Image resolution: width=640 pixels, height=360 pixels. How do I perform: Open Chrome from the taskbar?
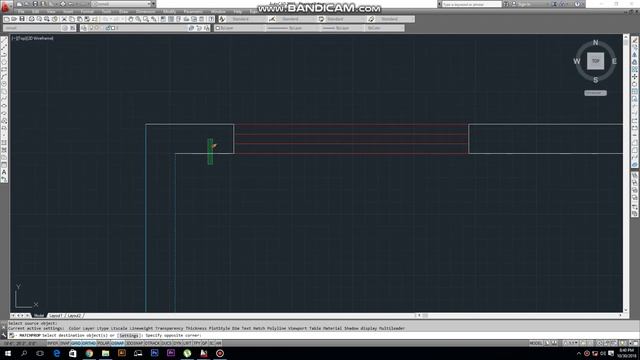tap(89, 353)
